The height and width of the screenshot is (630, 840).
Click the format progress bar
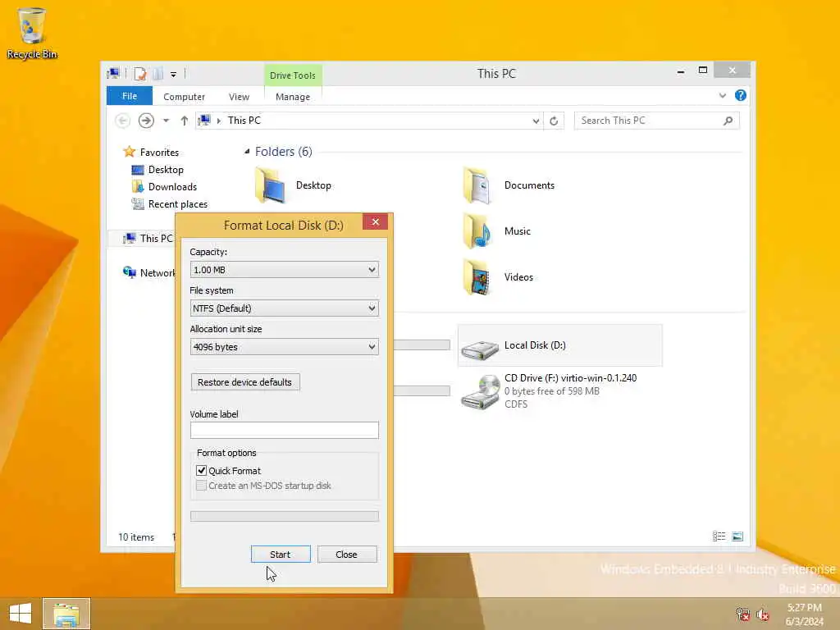coord(285,516)
